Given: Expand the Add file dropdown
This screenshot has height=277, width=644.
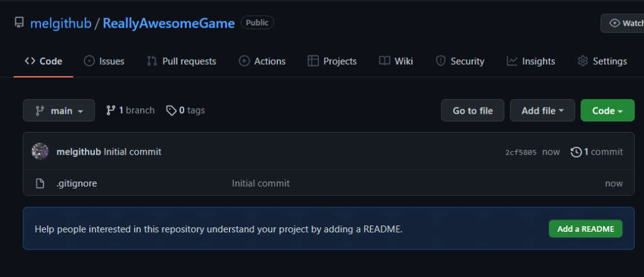Looking at the screenshot, I should [x=542, y=111].
